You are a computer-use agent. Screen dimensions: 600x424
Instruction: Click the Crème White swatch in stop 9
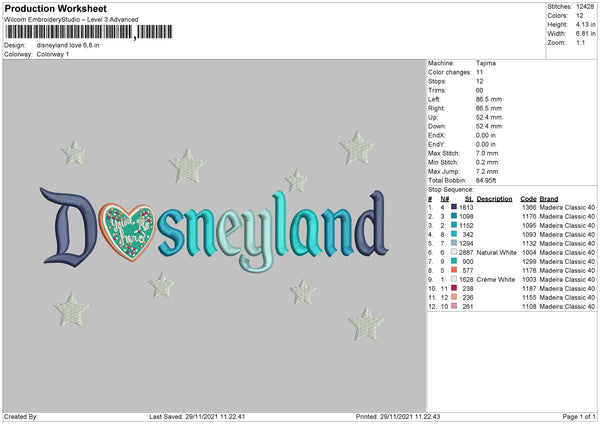[x=454, y=279]
